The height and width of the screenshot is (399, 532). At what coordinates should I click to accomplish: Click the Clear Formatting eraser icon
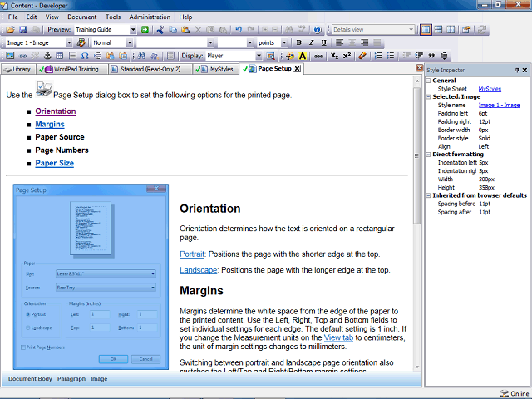pyautogui.click(x=362, y=56)
